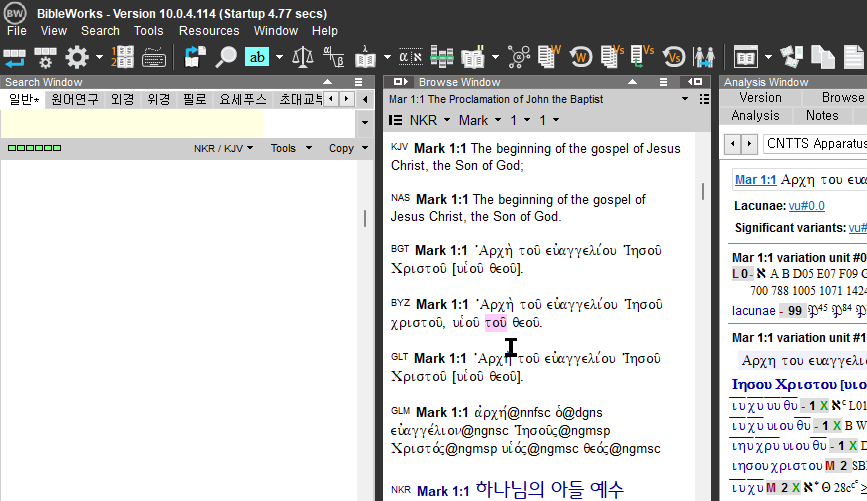
Task: Click the two blank pages copy icon
Action: point(823,57)
